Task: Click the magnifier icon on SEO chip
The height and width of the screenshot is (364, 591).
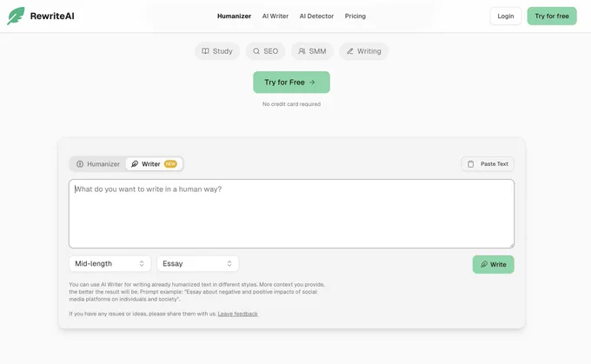Action: tap(256, 51)
